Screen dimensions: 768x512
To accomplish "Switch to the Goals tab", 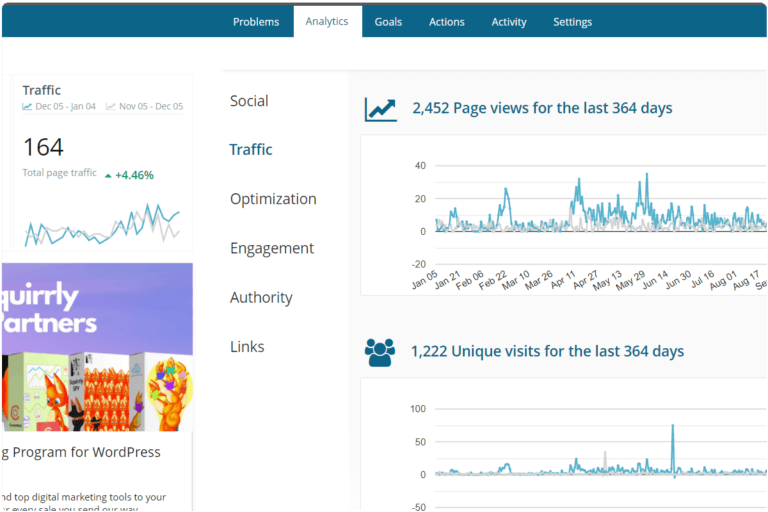I will [388, 22].
